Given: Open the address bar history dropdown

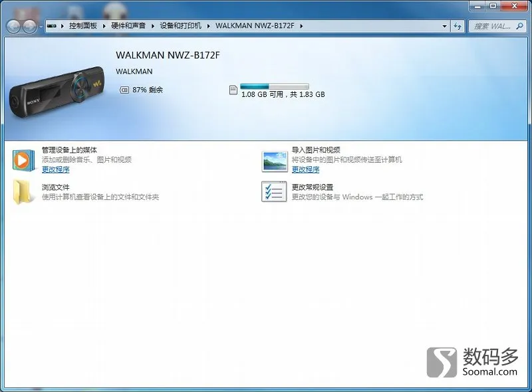Looking at the screenshot, I should (444, 26).
